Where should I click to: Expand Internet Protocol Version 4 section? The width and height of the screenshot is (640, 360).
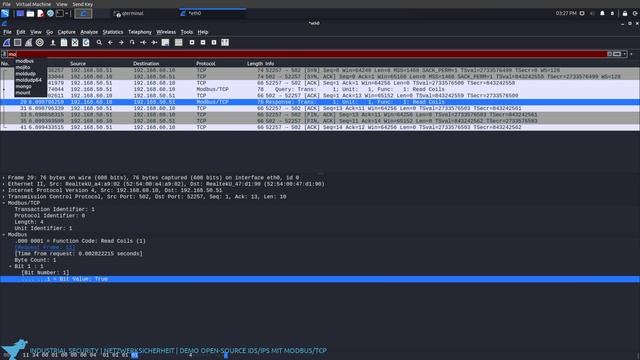4,191
